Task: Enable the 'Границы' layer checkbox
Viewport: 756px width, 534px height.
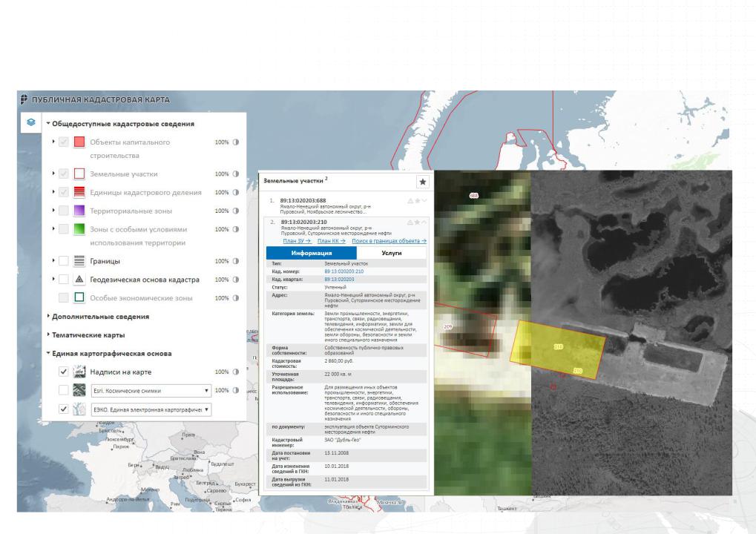Action: click(x=64, y=261)
